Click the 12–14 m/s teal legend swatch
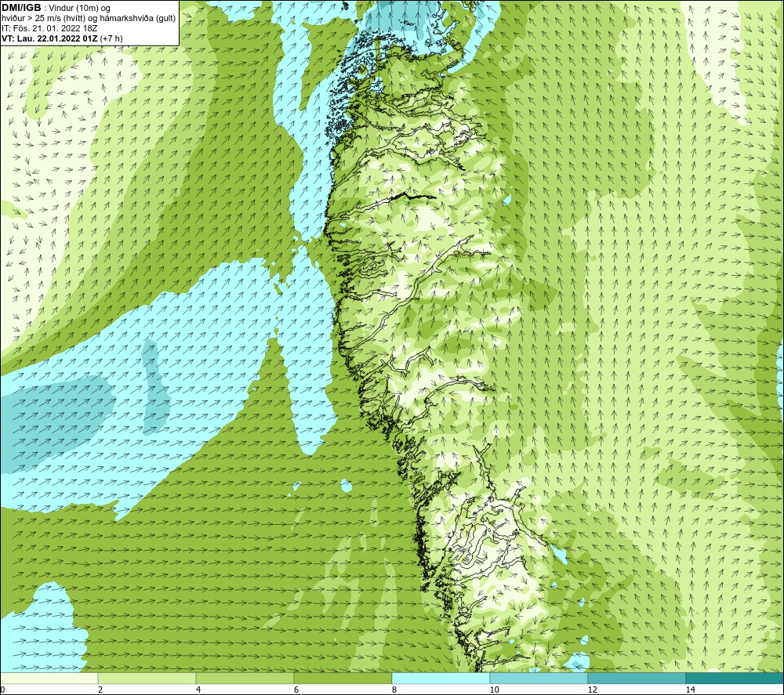Screen dimensions: 784x695 click(x=637, y=679)
